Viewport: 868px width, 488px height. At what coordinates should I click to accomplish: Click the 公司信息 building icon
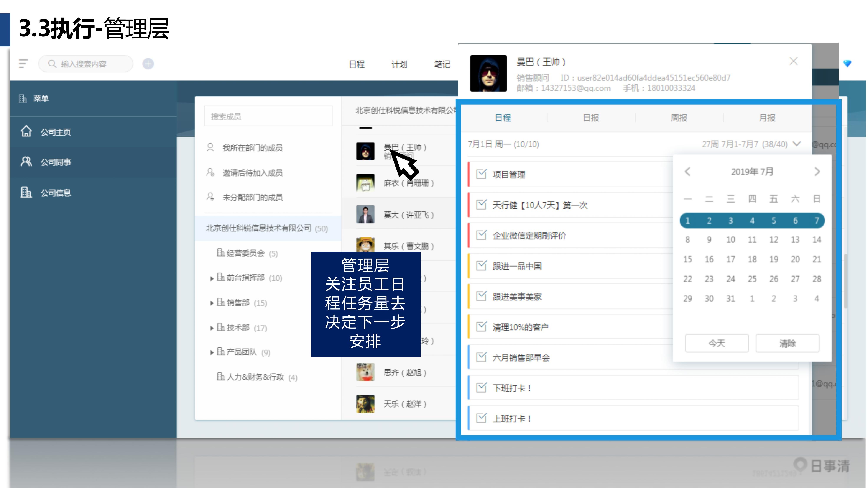tap(26, 192)
